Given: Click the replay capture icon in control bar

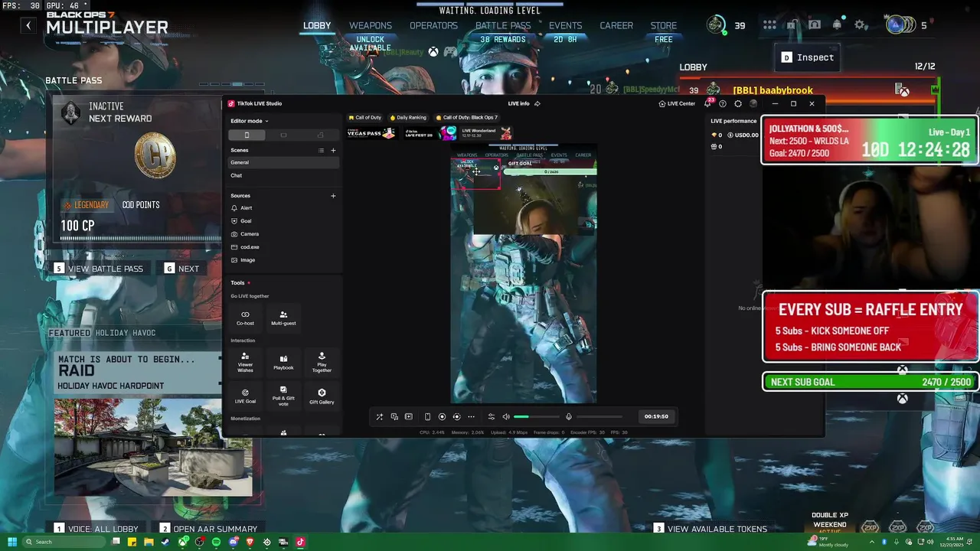Looking at the screenshot, I should click(456, 417).
